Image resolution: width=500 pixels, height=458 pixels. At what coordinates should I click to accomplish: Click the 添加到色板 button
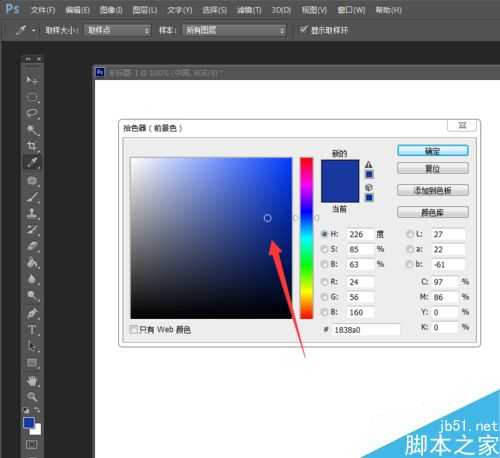[433, 190]
